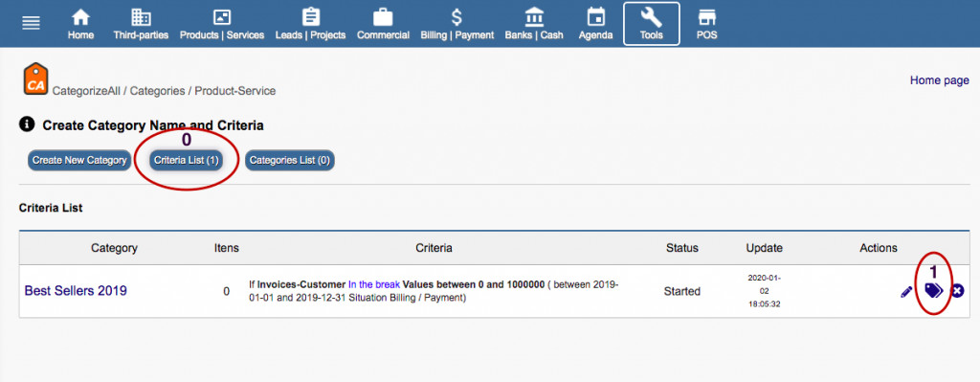Open Best Sellers 2019 category link
This screenshot has height=382, width=980.
click(x=76, y=291)
